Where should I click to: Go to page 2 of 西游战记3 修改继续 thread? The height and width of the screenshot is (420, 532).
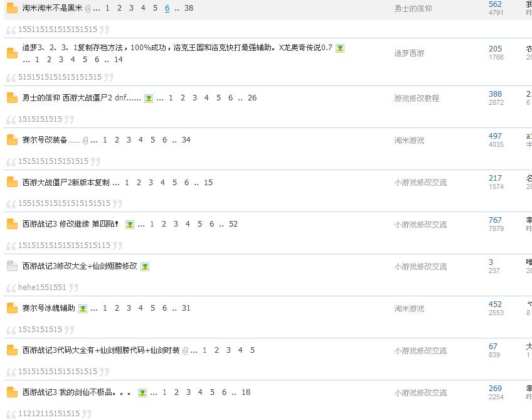tap(164, 224)
